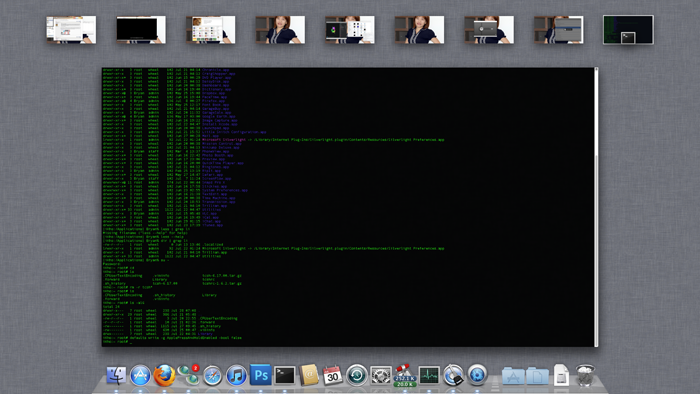
Task: Click the Terminal icon in the Dock
Action: [x=285, y=375]
